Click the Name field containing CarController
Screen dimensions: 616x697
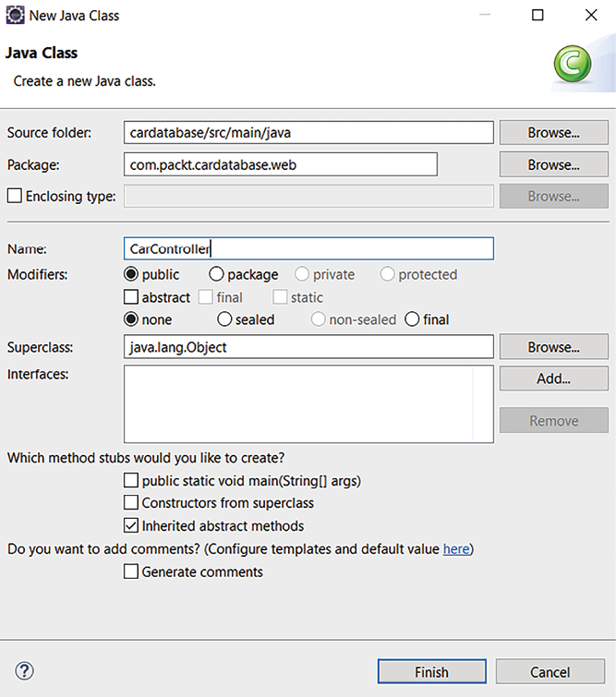point(308,248)
